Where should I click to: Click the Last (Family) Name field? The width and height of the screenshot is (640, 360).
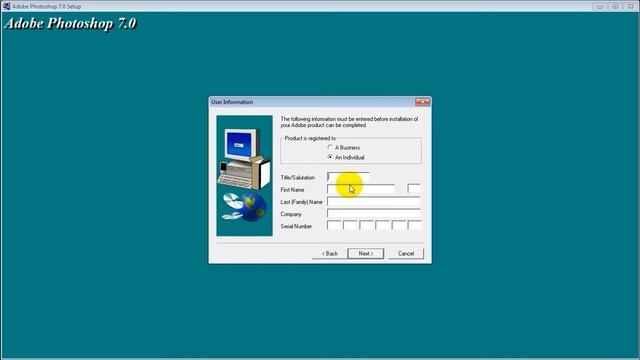[373, 201]
